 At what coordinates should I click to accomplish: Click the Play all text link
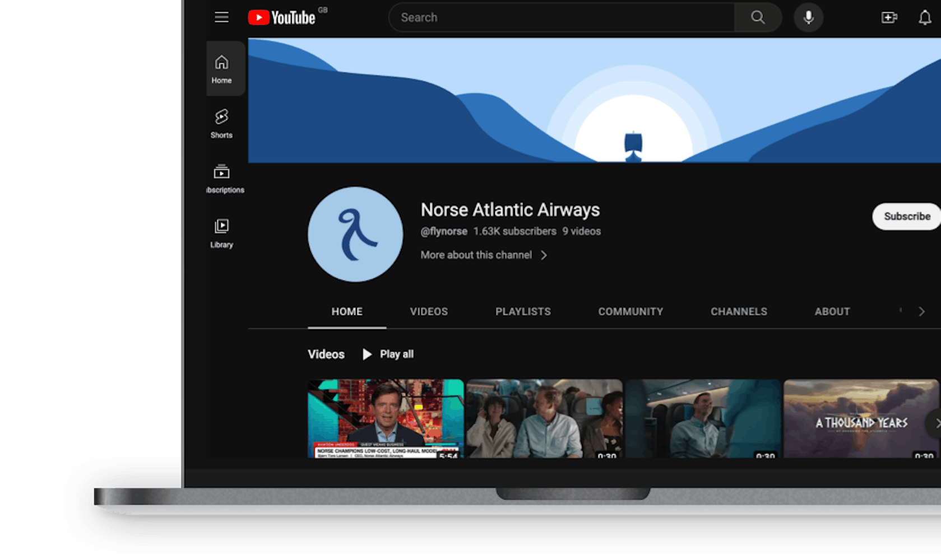[397, 354]
